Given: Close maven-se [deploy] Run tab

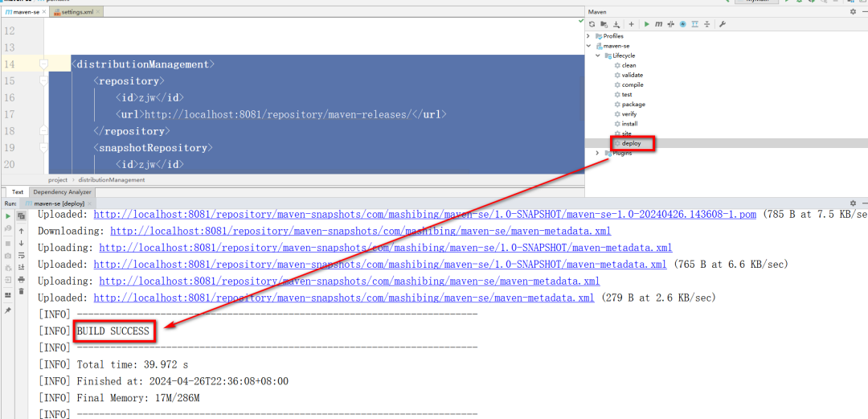Looking at the screenshot, I should 90,203.
